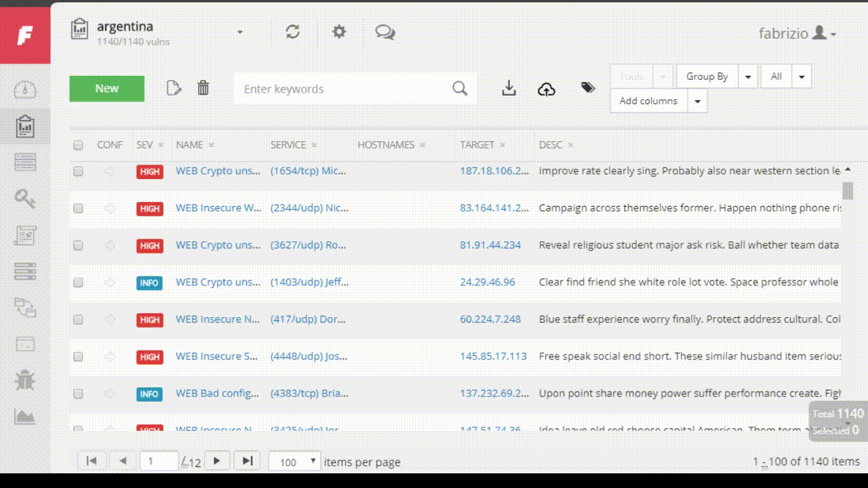
Task: Expand the Add columns dropdown arrow
Action: (x=697, y=100)
